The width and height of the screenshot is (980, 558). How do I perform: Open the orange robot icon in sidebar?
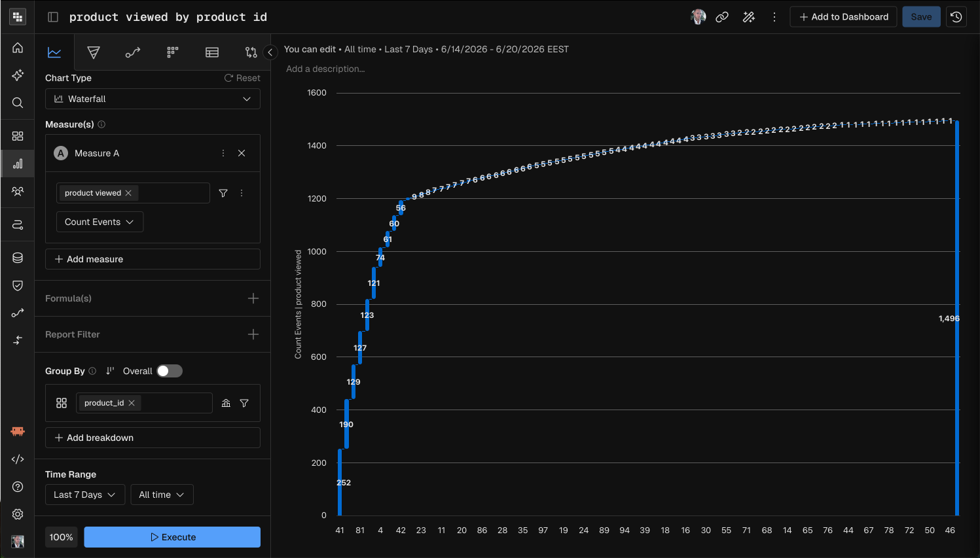tap(18, 431)
